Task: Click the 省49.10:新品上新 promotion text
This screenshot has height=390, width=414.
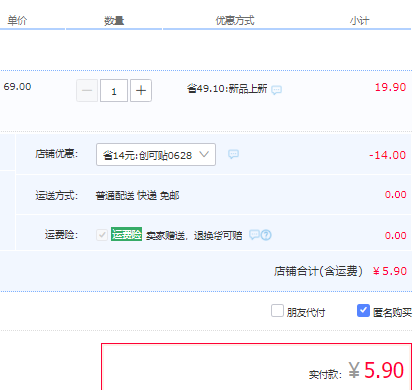Action: [x=227, y=89]
